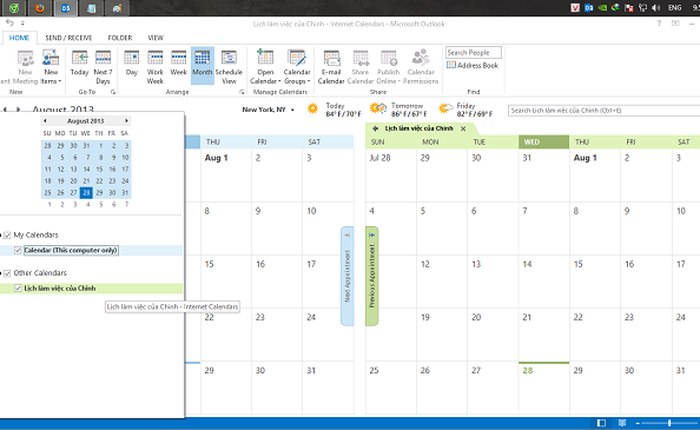Click the normal view icon in status bar
The width and height of the screenshot is (700, 430).
coord(601,423)
